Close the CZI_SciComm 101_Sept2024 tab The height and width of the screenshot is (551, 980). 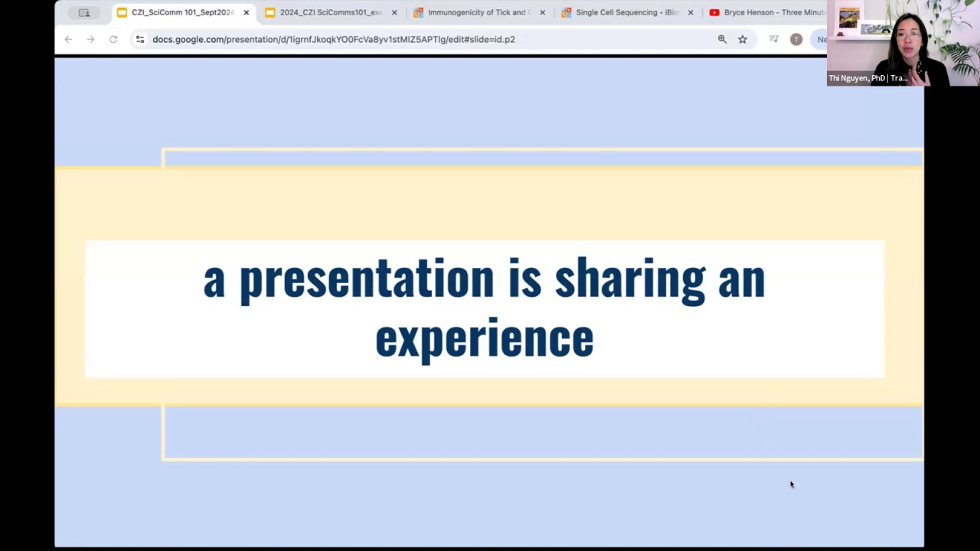coord(246,12)
